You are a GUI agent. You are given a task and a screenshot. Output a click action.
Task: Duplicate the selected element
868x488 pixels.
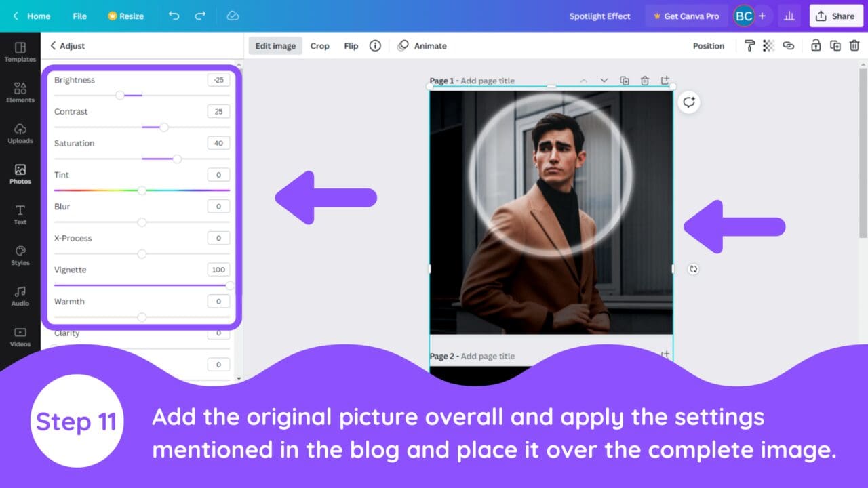(x=835, y=45)
